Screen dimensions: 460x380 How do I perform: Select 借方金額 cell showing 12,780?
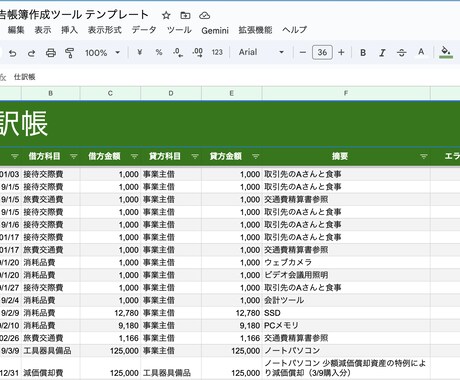110,313
